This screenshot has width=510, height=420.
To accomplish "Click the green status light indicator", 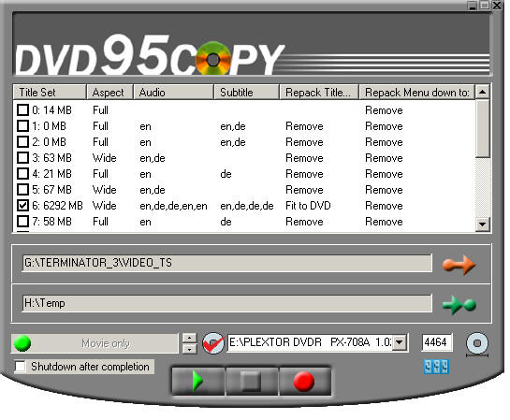I will click(x=22, y=343).
